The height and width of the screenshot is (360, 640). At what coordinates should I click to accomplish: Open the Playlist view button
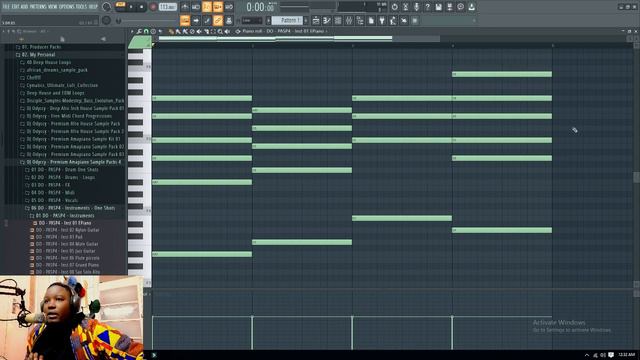coord(316,20)
